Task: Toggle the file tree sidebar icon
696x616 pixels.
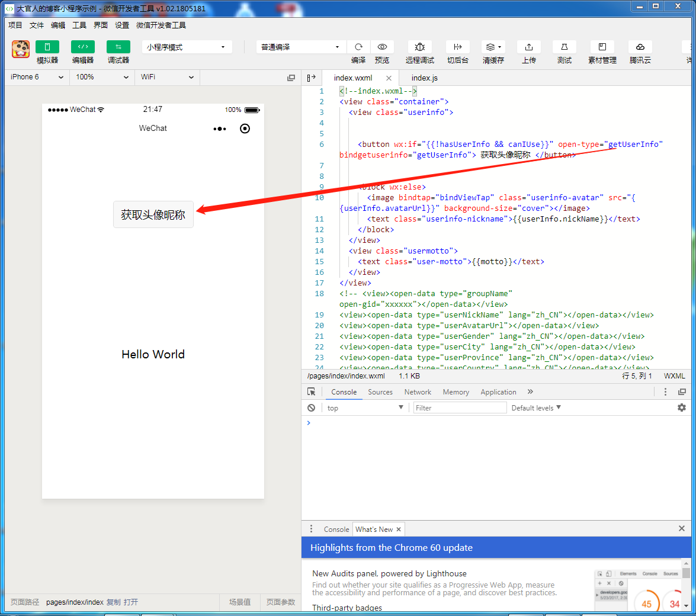Action: (x=311, y=78)
